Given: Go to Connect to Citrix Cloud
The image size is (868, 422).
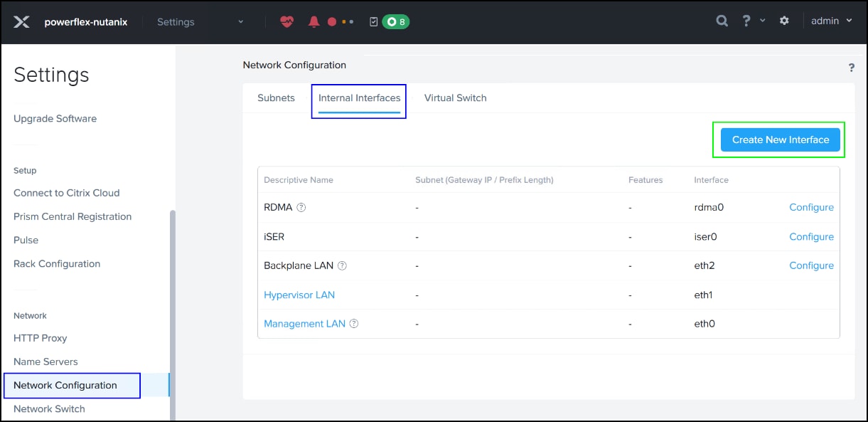Looking at the screenshot, I should pos(67,193).
